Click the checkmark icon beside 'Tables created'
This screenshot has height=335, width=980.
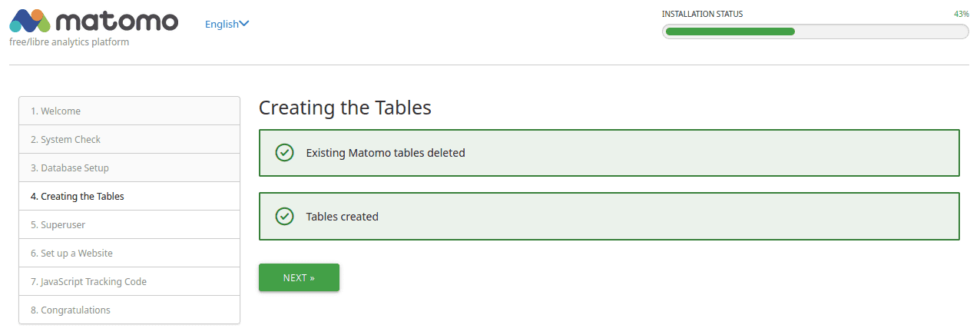[285, 216]
